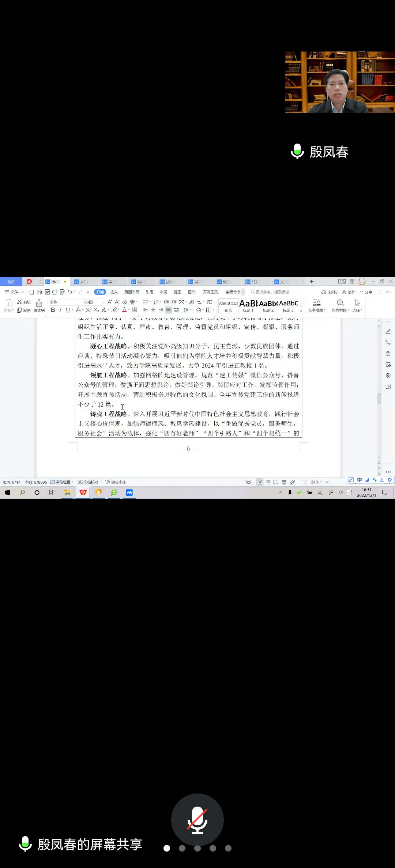This screenshot has height=868, width=395.
Task: Toggle bold formatting in the ribbon
Action: point(53,310)
